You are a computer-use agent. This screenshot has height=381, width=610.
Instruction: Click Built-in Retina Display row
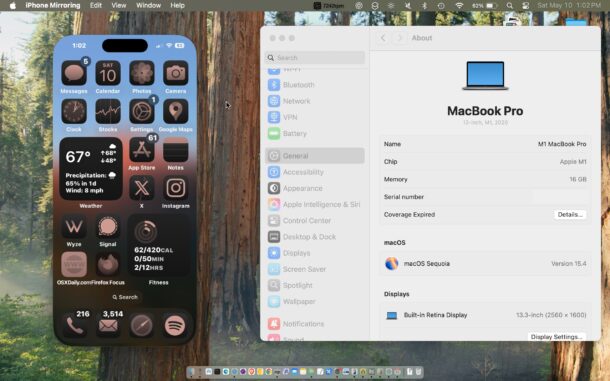[x=485, y=315]
